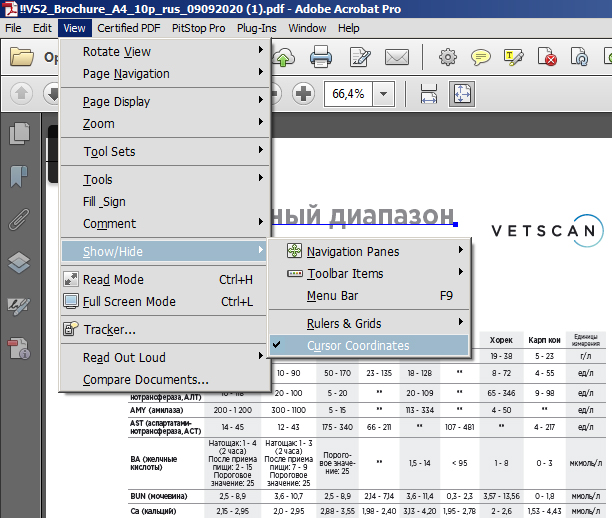
Task: Open the Comment submenu
Action: 165,223
